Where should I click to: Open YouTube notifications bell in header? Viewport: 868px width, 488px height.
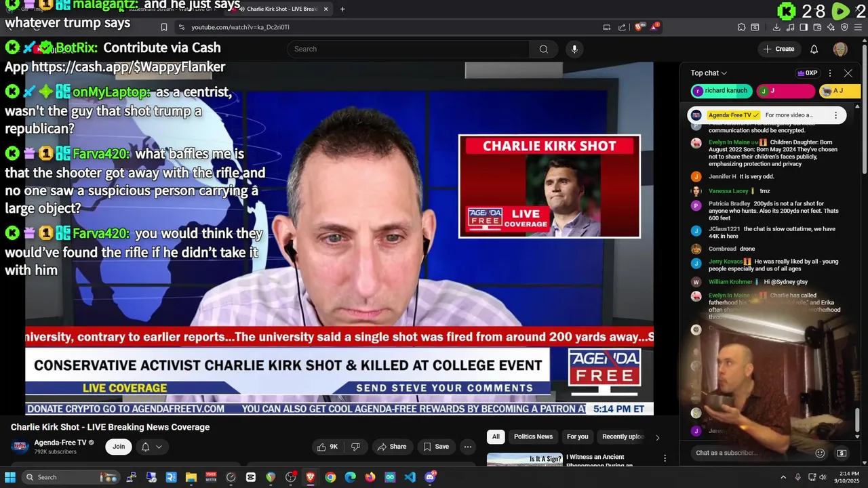tap(814, 49)
